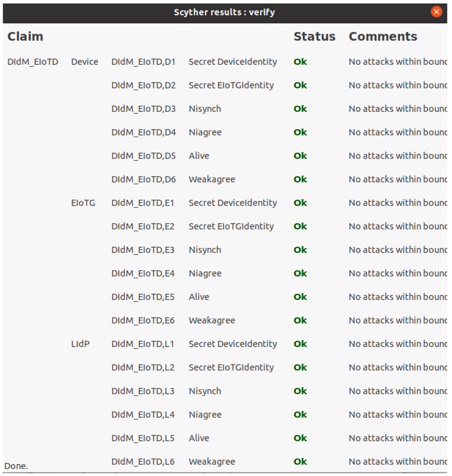Select the DIdM_EIoTD protocol name
The image size is (452, 476).
pyautogui.click(x=33, y=62)
